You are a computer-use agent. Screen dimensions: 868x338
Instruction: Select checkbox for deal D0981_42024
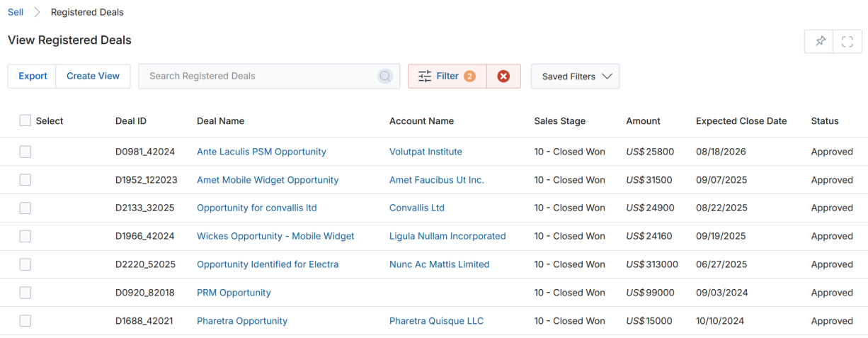pos(25,152)
